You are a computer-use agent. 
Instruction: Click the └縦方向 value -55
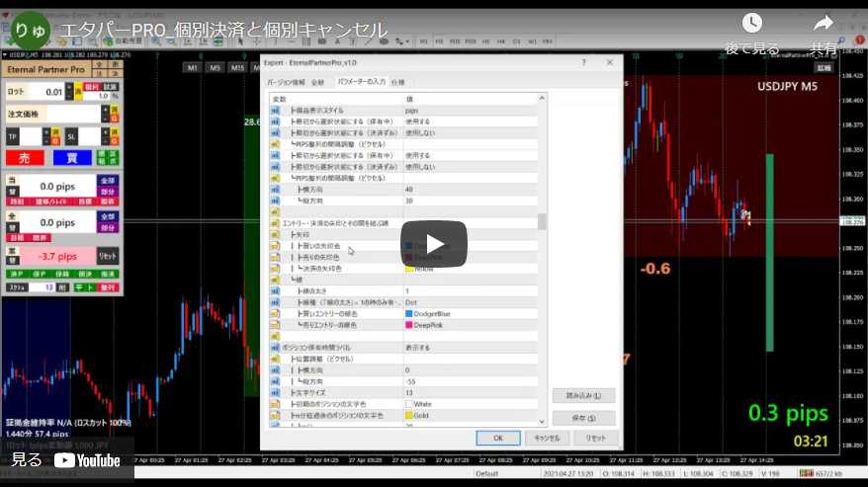(410, 381)
